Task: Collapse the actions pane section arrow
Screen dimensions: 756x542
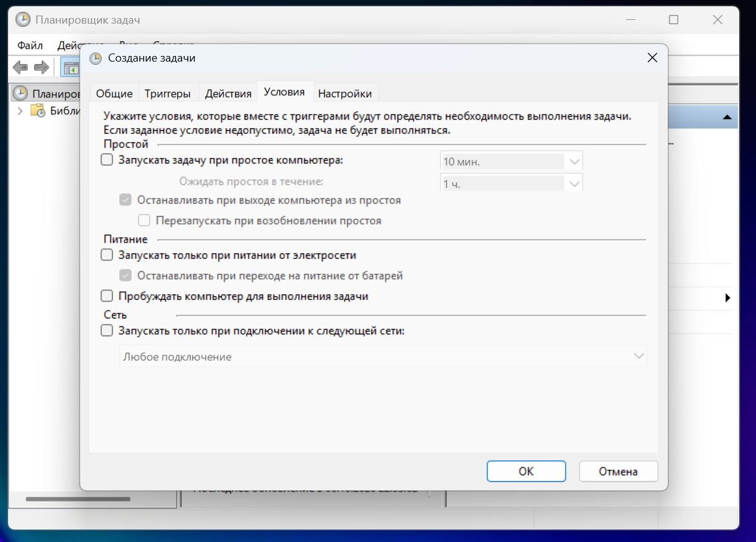Action: [727, 117]
